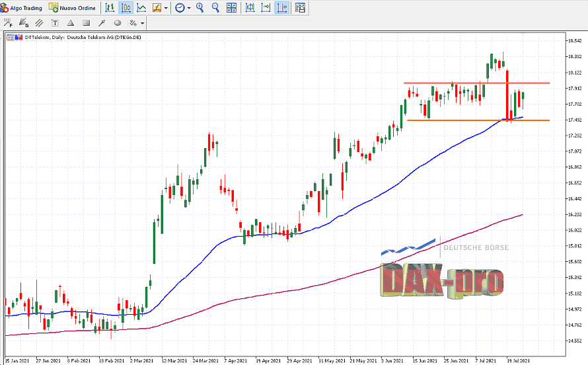Switch chart to line chart mode
588x365 pixels.
click(141, 7)
